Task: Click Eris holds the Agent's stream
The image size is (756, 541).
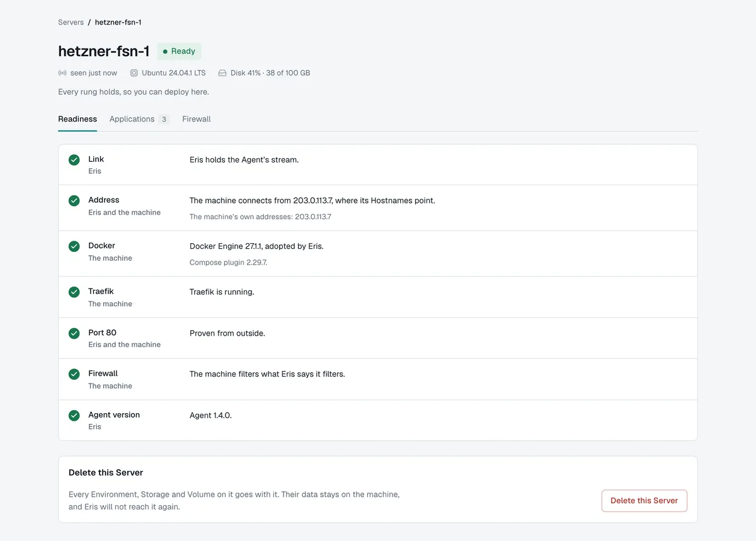Action: point(244,160)
